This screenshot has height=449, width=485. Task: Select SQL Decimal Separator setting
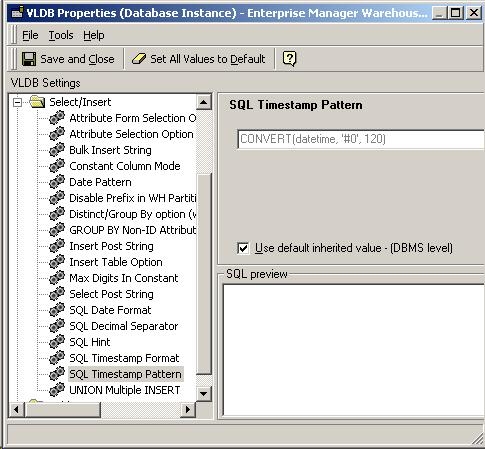(124, 326)
